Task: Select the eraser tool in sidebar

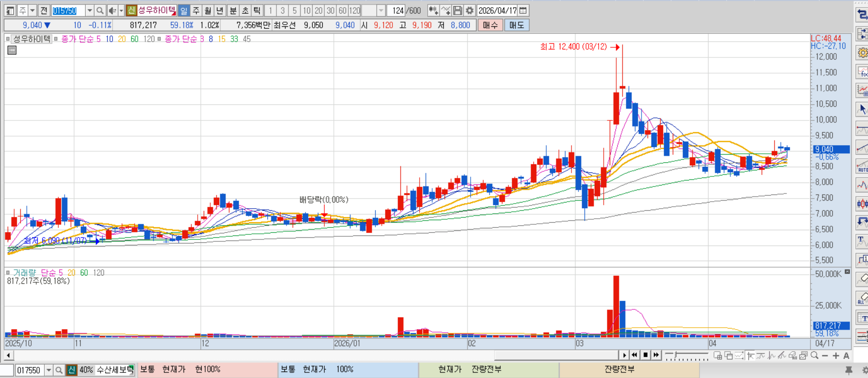Action: [862, 279]
